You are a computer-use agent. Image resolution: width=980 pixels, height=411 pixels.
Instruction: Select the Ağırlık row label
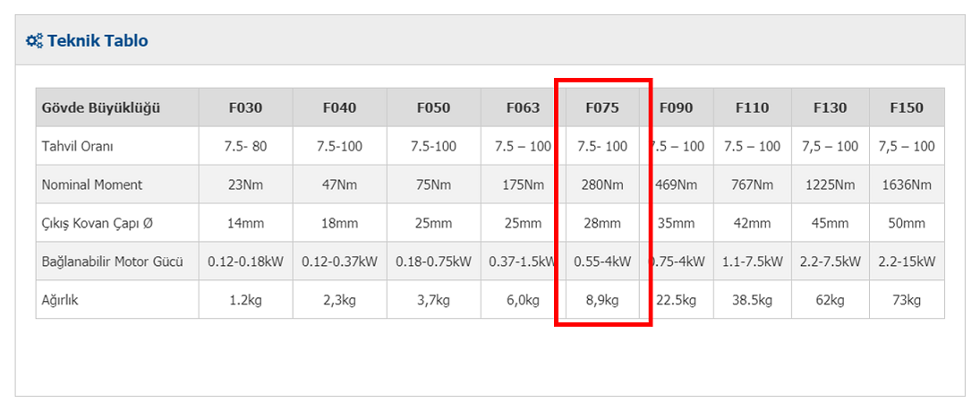pos(60,300)
